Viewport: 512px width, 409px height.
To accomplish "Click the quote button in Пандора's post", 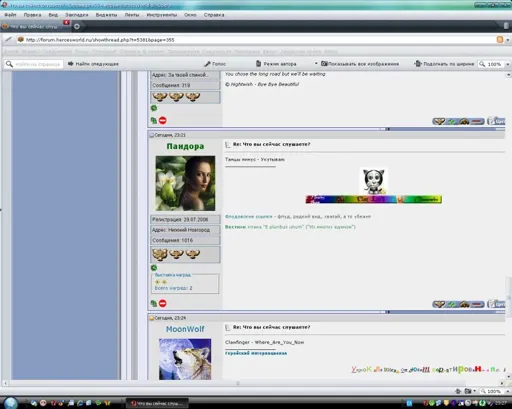I will point(496,304).
